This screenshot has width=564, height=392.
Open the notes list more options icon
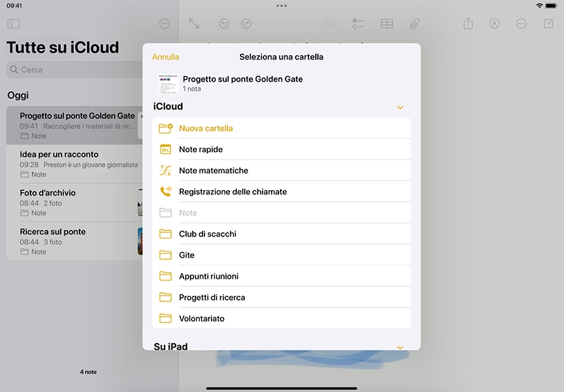click(x=164, y=24)
